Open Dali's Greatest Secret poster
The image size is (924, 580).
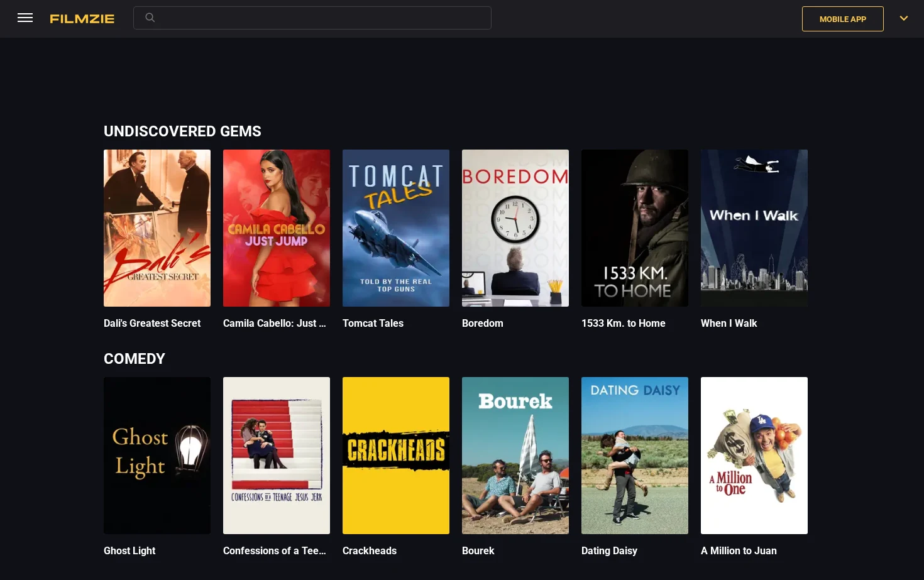[157, 228]
